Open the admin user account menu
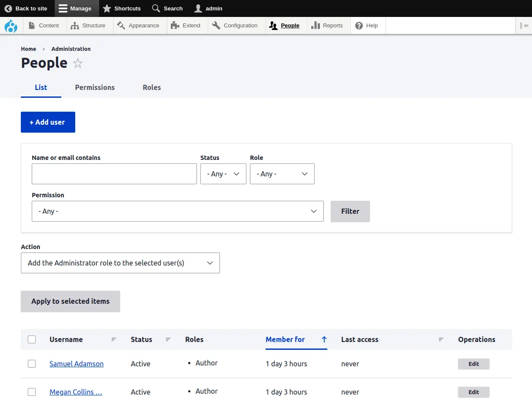The width and height of the screenshot is (532, 405). [x=209, y=8]
